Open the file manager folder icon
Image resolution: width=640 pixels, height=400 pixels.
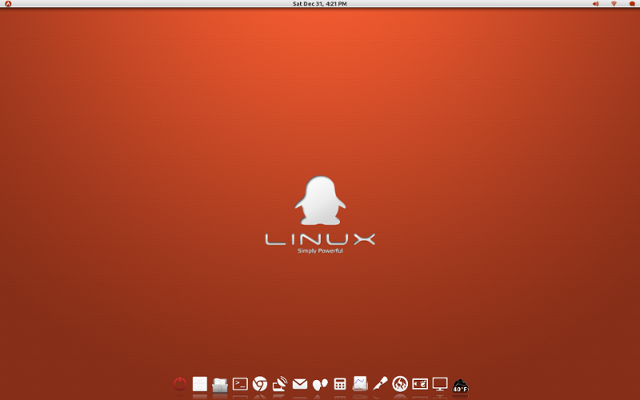click(220, 384)
